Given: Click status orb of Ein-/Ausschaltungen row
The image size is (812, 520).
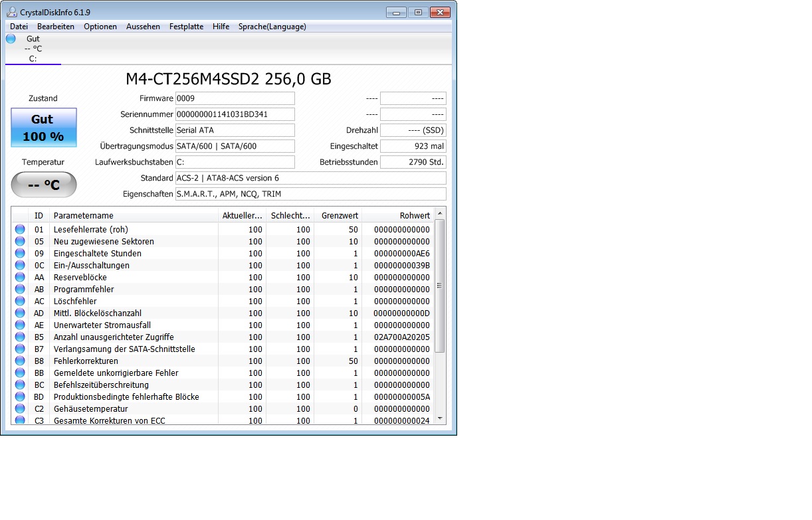Looking at the screenshot, I should click(x=20, y=265).
